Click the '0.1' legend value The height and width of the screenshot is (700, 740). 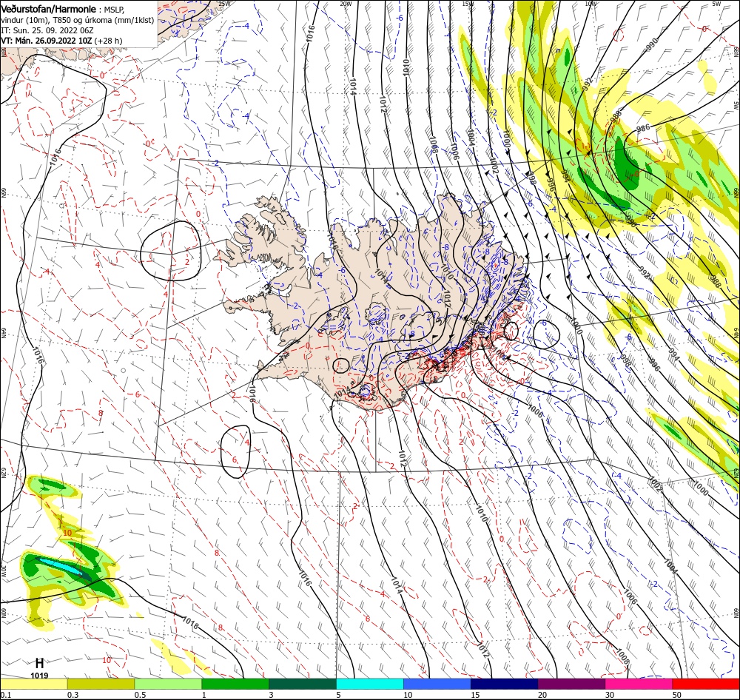click(x=6, y=695)
